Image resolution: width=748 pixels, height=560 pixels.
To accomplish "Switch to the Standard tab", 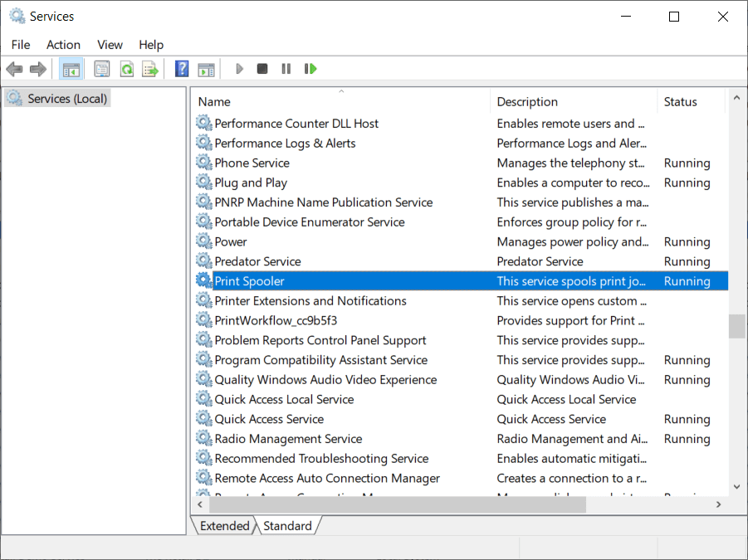I will pyautogui.click(x=288, y=525).
